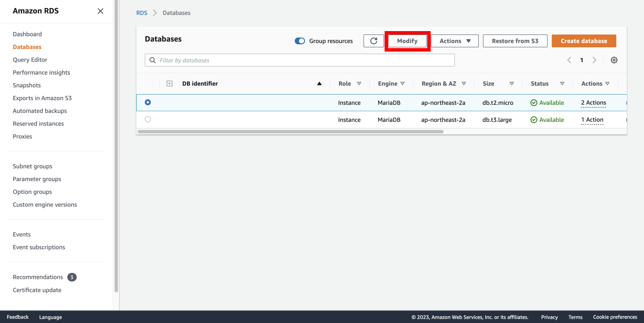Viewport: 644px width, 323px height.
Task: Open the 2 Actions link
Action: click(x=593, y=103)
